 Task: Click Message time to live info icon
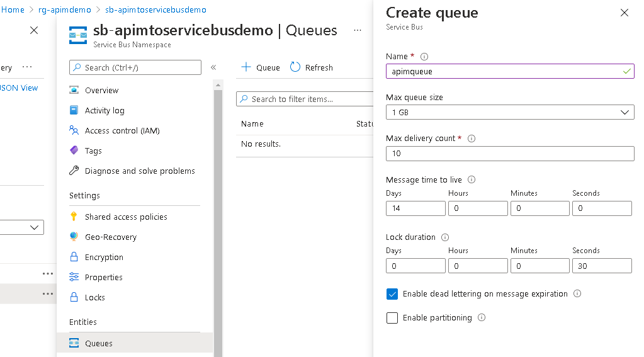click(472, 179)
